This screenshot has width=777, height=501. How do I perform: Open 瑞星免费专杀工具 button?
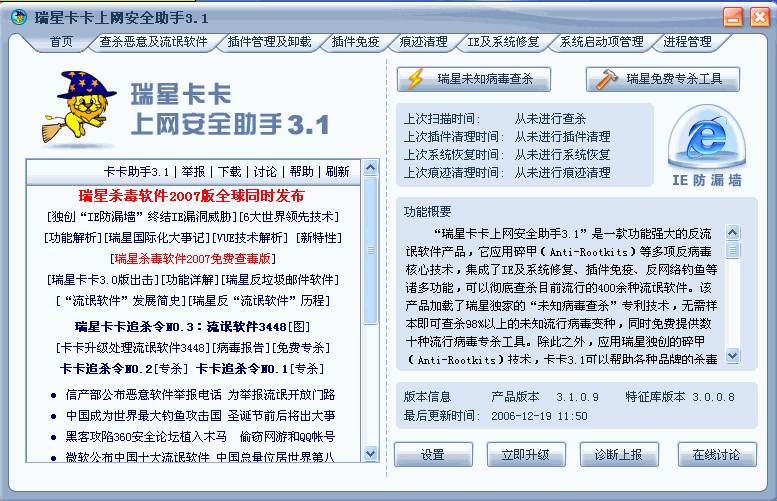coord(663,79)
